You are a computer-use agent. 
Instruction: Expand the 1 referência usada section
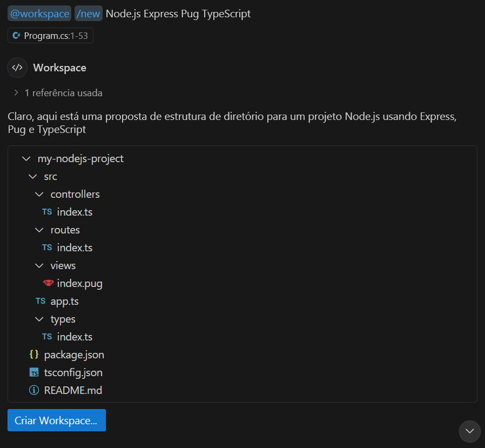[15, 92]
